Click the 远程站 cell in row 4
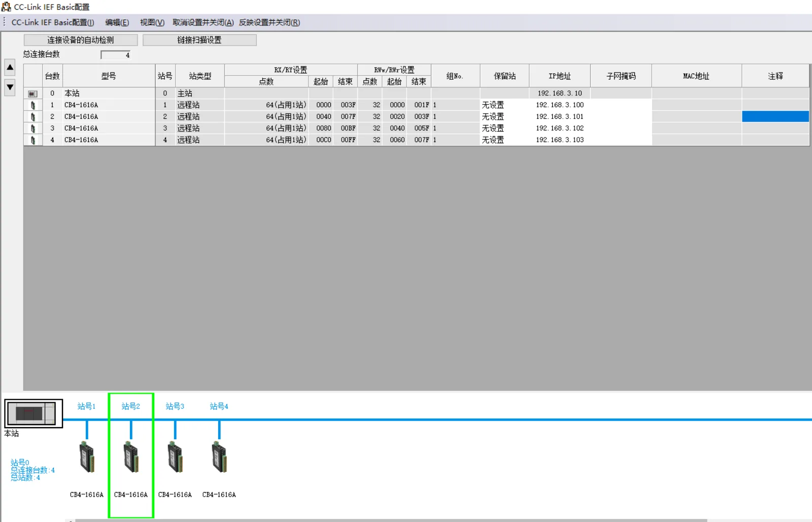 (200, 140)
